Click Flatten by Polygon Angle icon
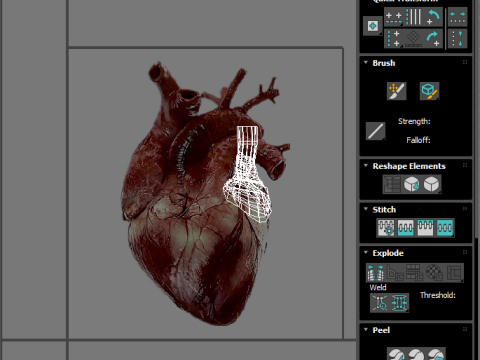This screenshot has height=360, width=480. coord(395,273)
